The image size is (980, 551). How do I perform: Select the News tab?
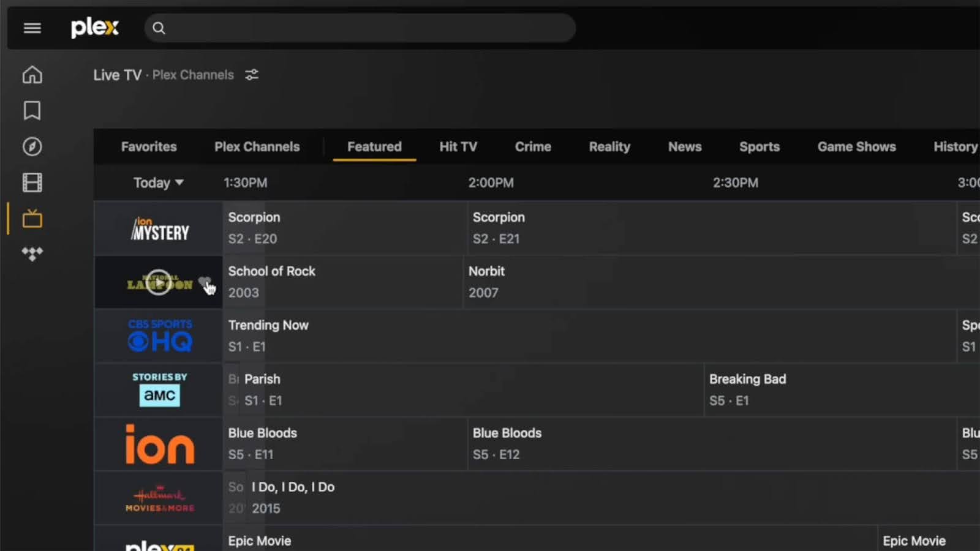pyautogui.click(x=685, y=147)
